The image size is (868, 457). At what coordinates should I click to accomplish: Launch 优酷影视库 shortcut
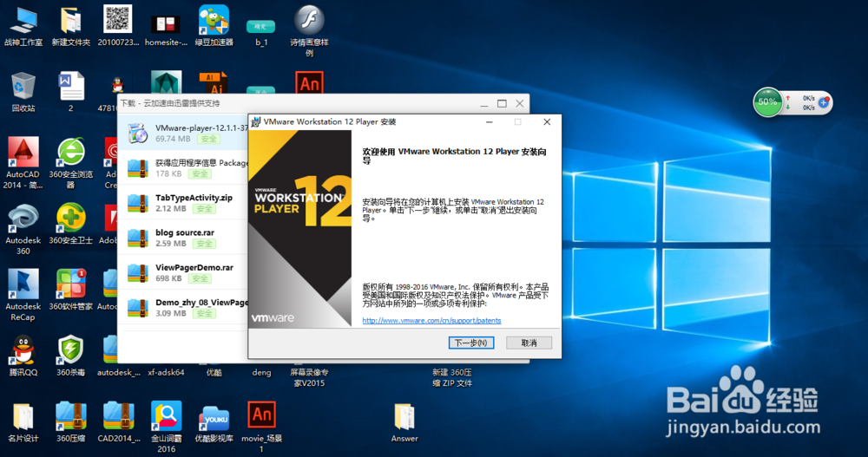(214, 423)
